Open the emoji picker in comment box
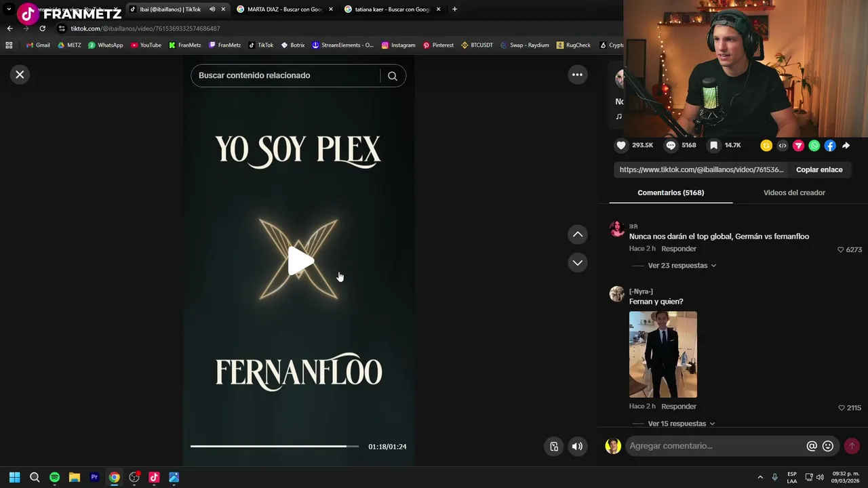The height and width of the screenshot is (488, 868). point(828,446)
